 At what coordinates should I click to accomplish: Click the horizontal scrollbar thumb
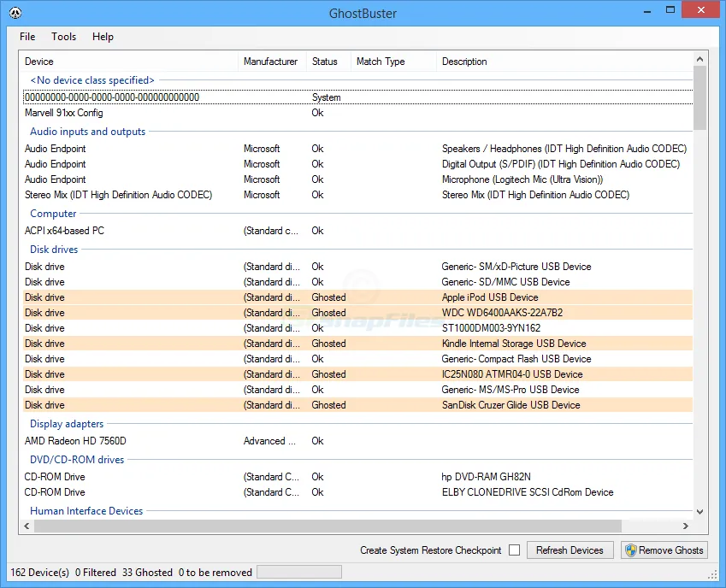coord(328,526)
